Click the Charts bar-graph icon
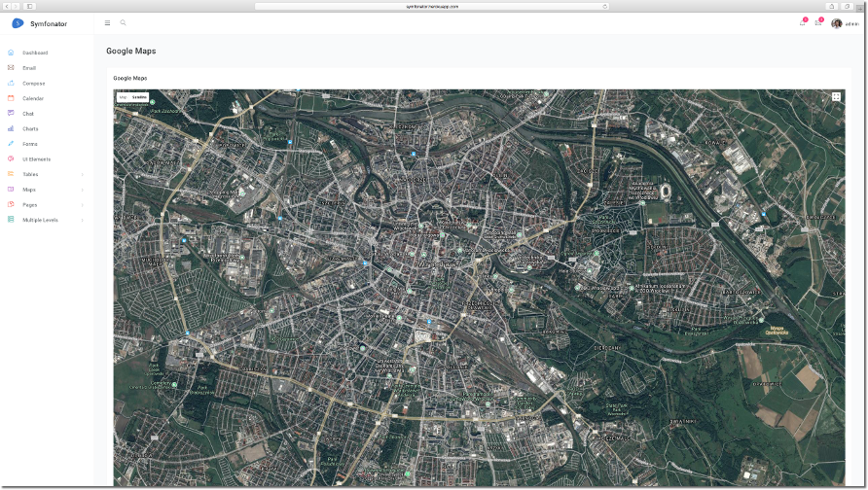 point(11,128)
